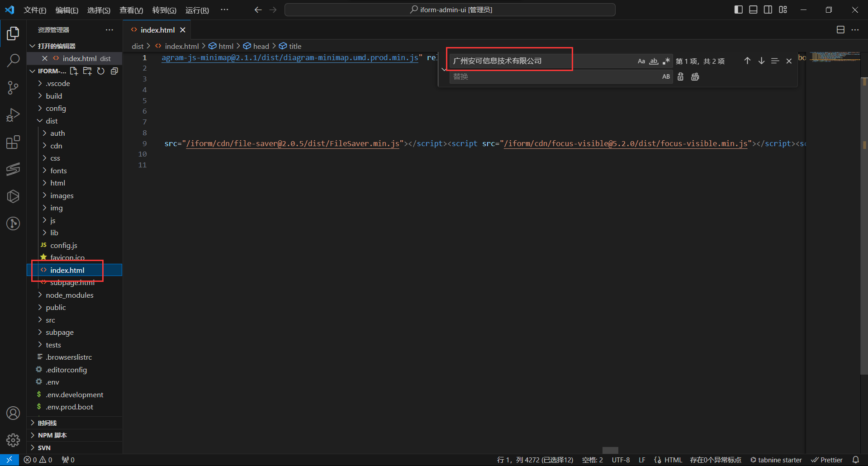Image resolution: width=868 pixels, height=466 pixels.
Task: Toggle Use Regular Expression option
Action: (x=666, y=61)
